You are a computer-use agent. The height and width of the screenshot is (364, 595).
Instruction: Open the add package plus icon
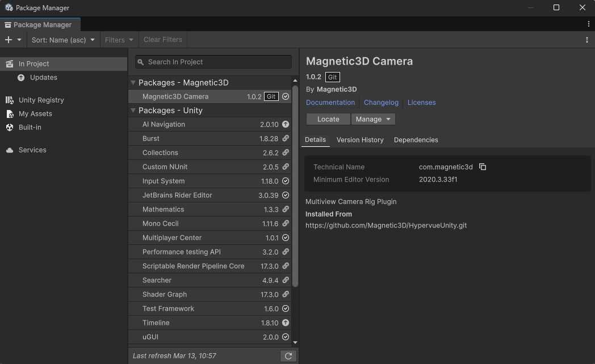pos(8,40)
